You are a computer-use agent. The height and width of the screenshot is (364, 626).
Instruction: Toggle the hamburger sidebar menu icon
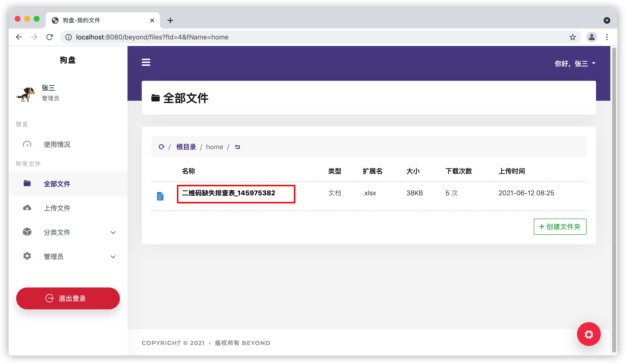146,62
